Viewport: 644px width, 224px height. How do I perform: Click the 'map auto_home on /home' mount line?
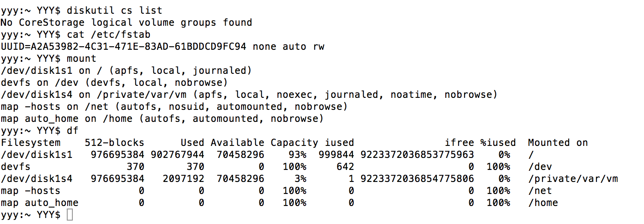click(162, 118)
